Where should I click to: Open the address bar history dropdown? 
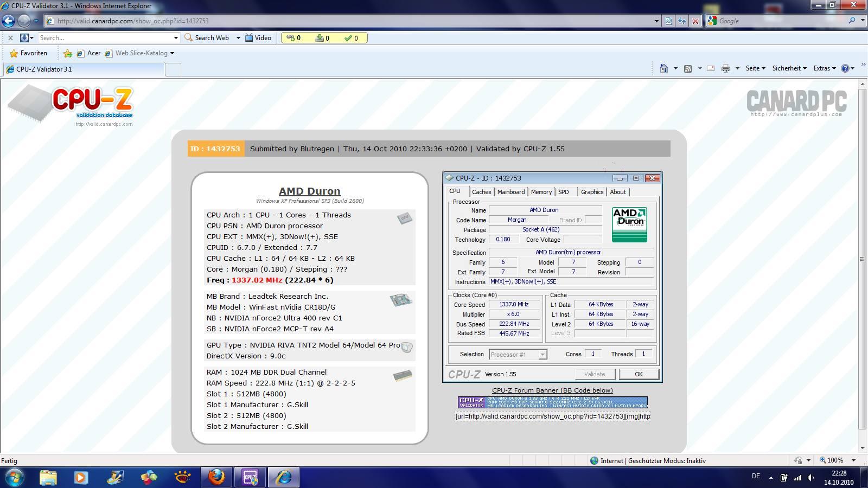[656, 21]
